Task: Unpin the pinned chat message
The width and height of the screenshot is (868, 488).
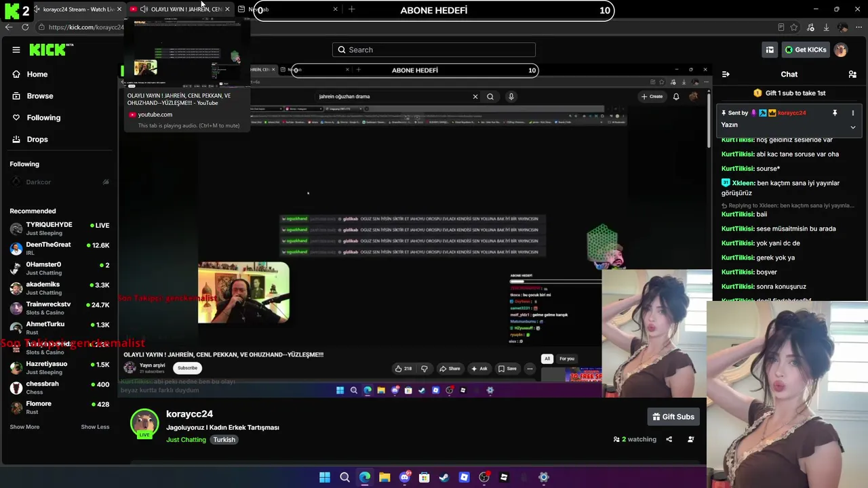Action: (835, 113)
